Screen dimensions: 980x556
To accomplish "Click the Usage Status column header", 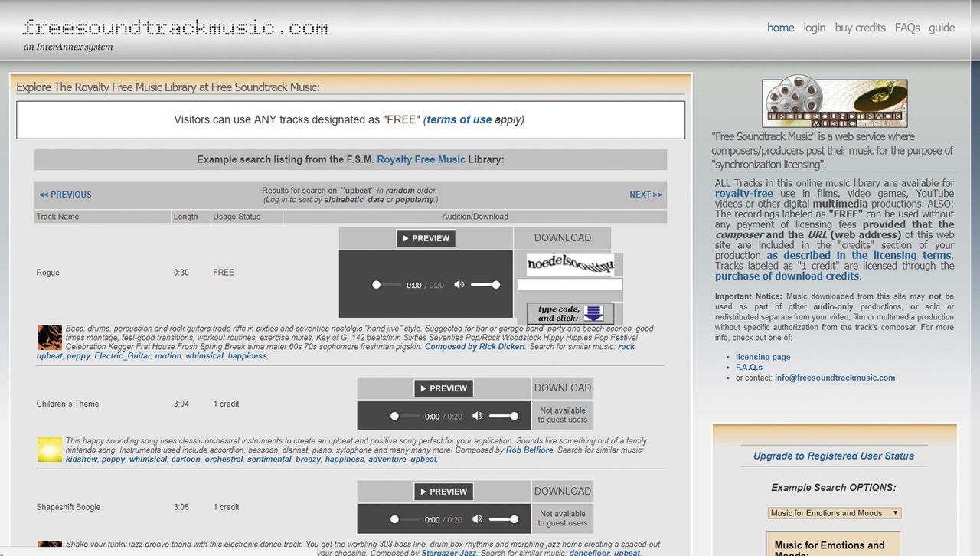I will pos(237,217).
